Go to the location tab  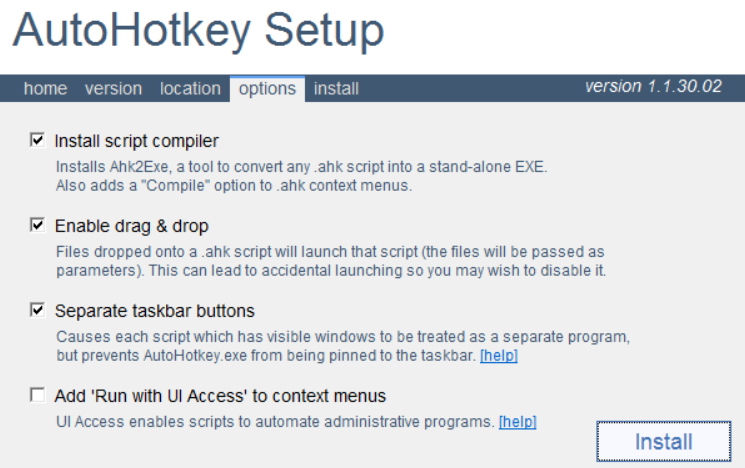coord(190,89)
